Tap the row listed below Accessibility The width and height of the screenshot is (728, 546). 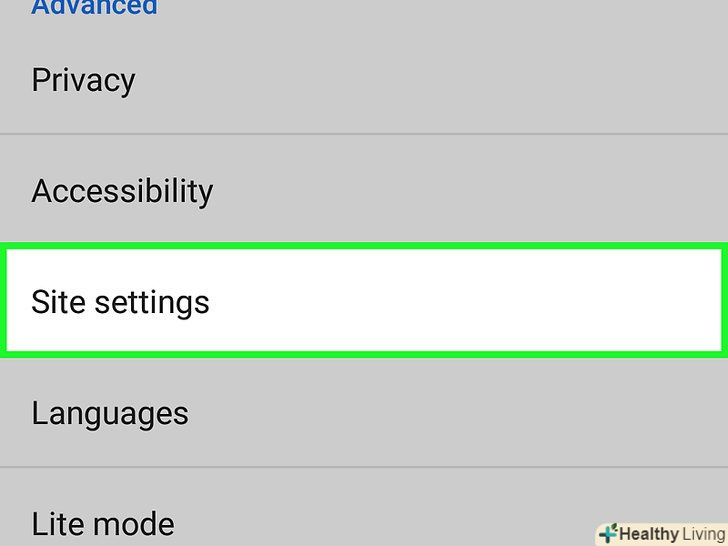(364, 301)
